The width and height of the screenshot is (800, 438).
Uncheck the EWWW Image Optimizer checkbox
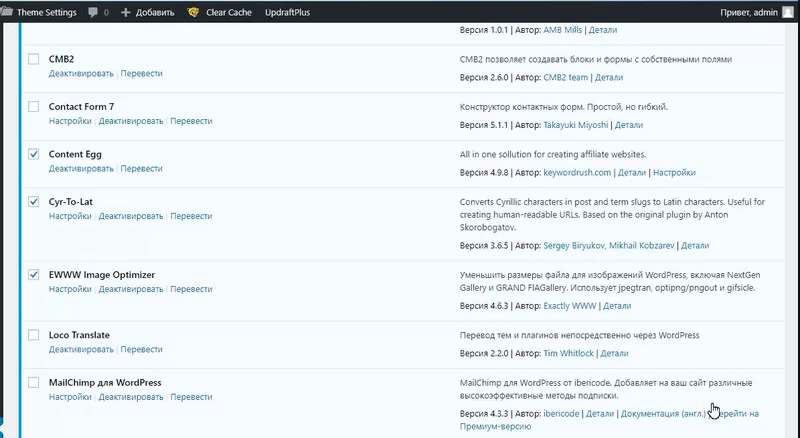pos(34,275)
